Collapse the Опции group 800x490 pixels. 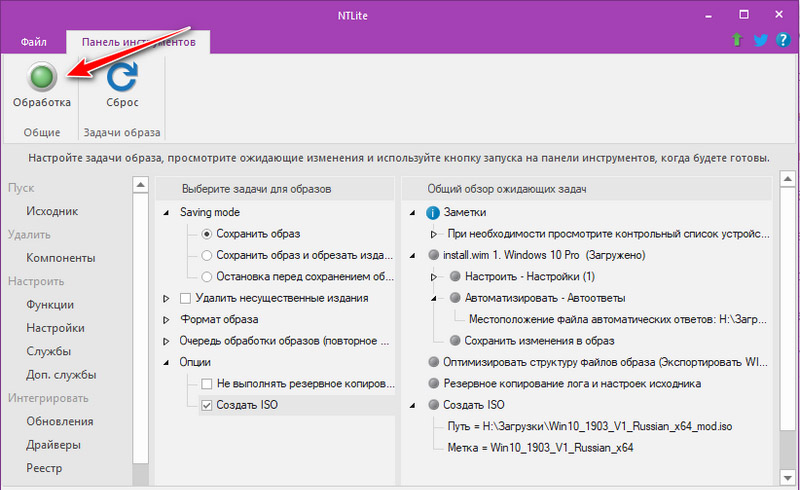(166, 363)
